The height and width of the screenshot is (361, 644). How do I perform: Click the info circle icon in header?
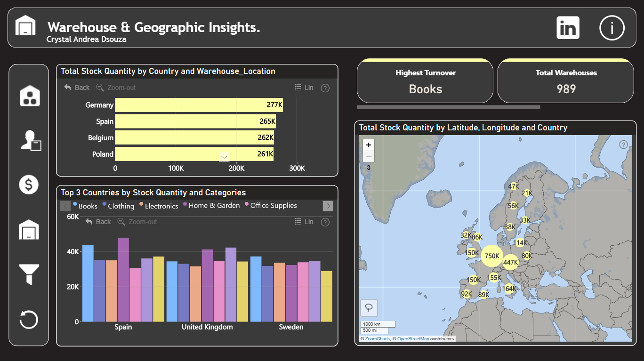click(612, 28)
